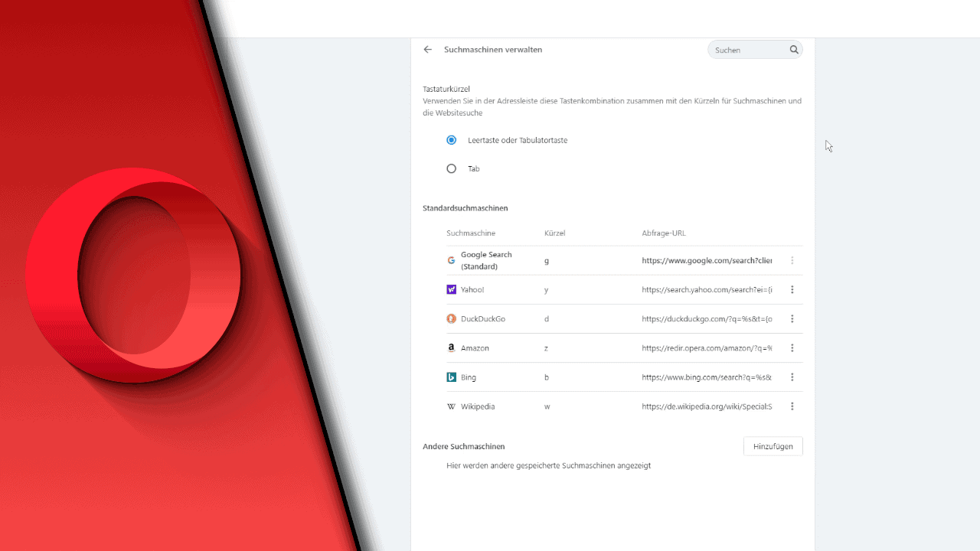Open the three-dot menu for Bing
The height and width of the screenshot is (551, 980).
click(x=792, y=377)
